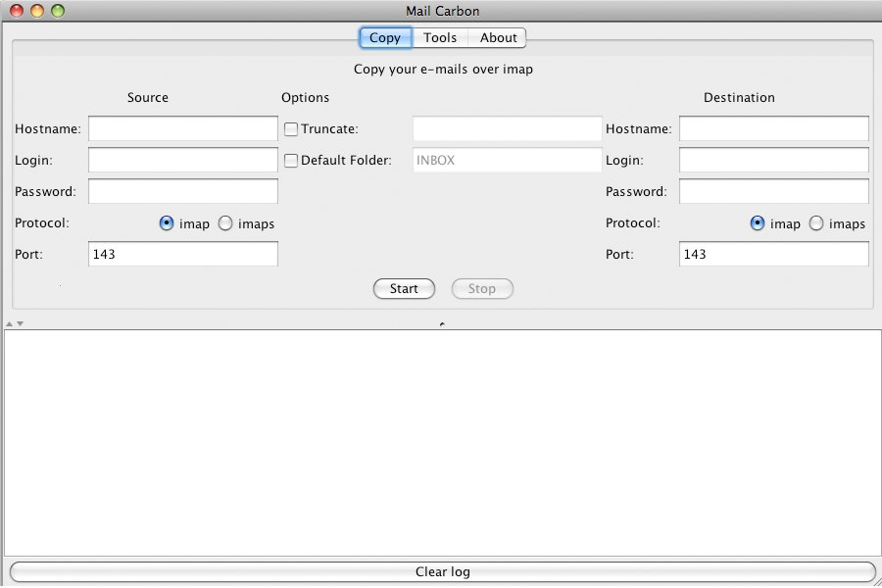
Task: Switch to the Tools tab
Action: tap(440, 37)
